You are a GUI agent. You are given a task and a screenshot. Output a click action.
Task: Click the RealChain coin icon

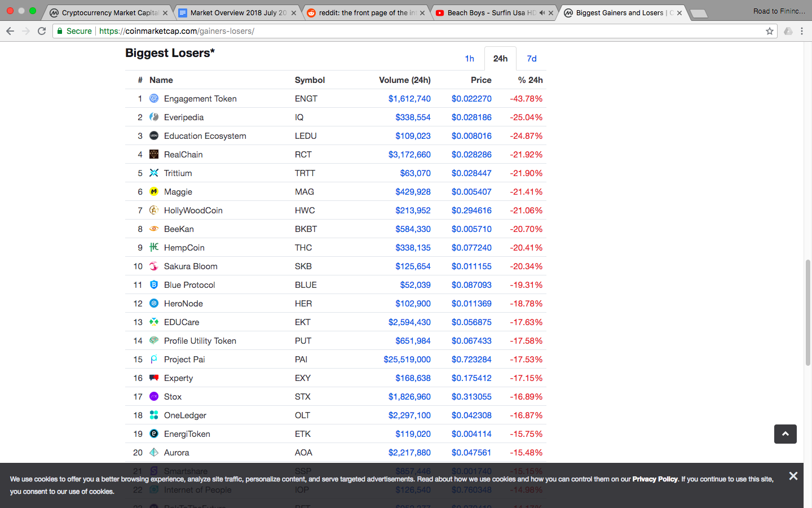click(x=154, y=154)
